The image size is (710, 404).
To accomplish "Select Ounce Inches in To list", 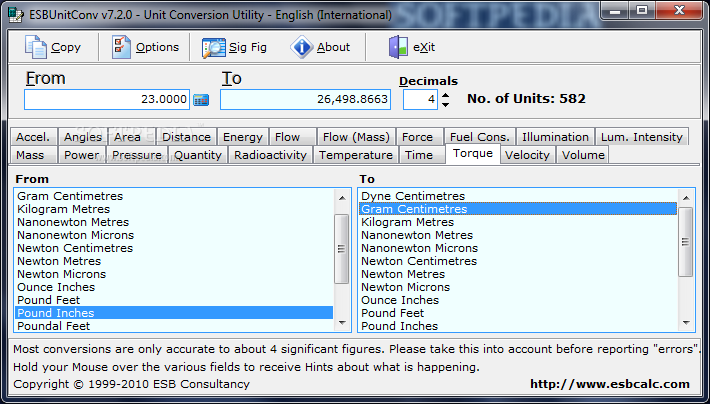I will coord(518,300).
